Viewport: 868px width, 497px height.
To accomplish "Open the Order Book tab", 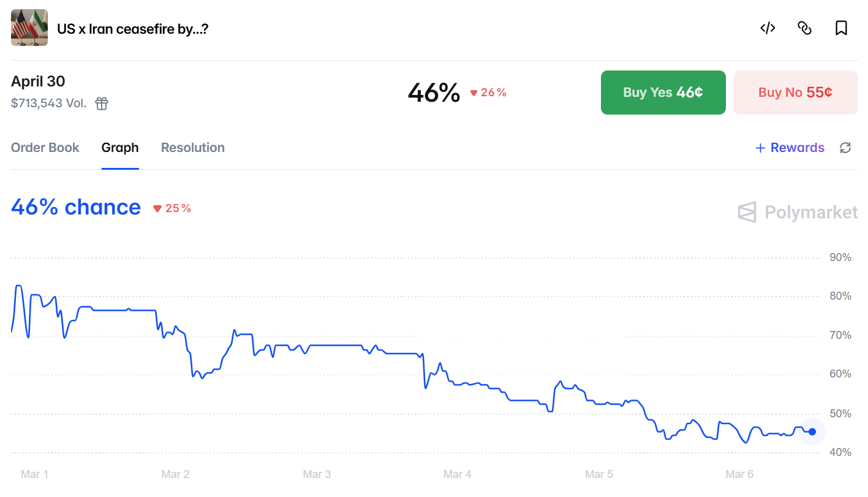I will point(45,148).
